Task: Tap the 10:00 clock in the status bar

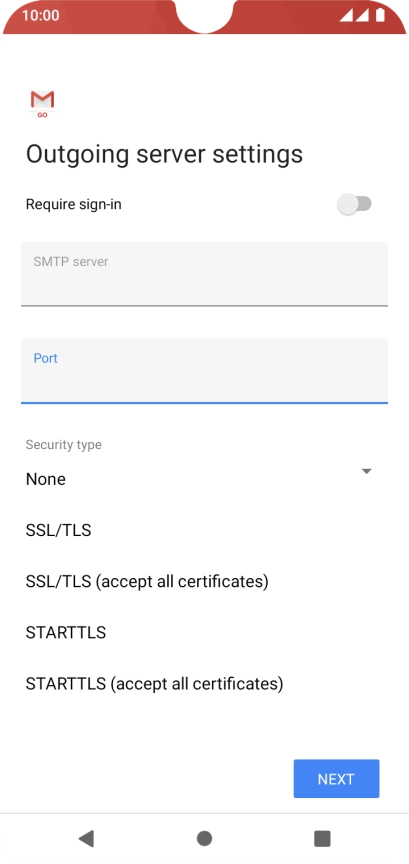Action: coord(41,15)
